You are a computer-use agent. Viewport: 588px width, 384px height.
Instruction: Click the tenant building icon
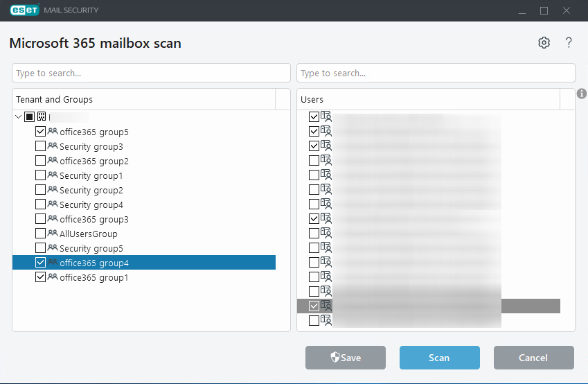[x=41, y=117]
